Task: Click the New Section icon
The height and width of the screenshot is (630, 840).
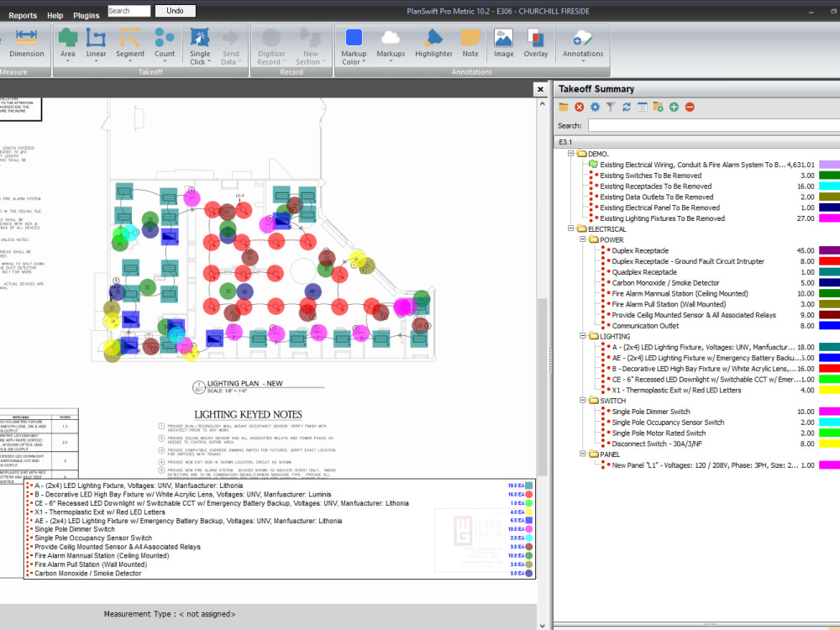Action: (x=310, y=38)
